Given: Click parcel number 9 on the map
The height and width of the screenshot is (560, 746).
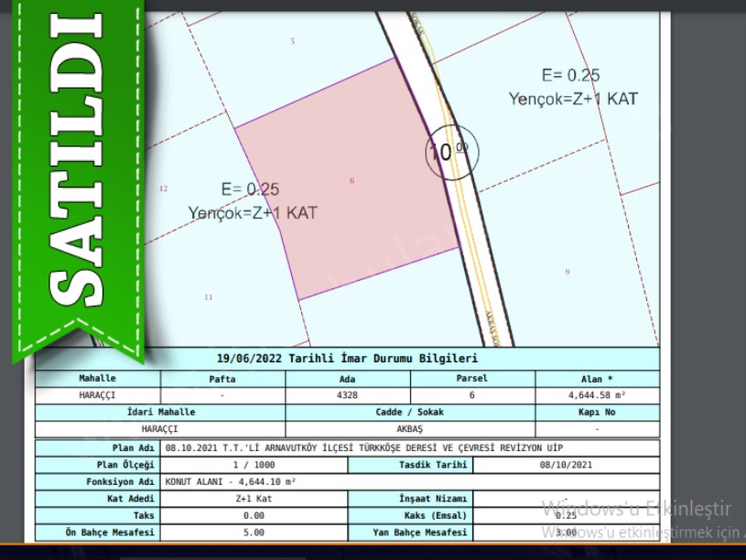Looking at the screenshot, I should pyautogui.click(x=567, y=272).
